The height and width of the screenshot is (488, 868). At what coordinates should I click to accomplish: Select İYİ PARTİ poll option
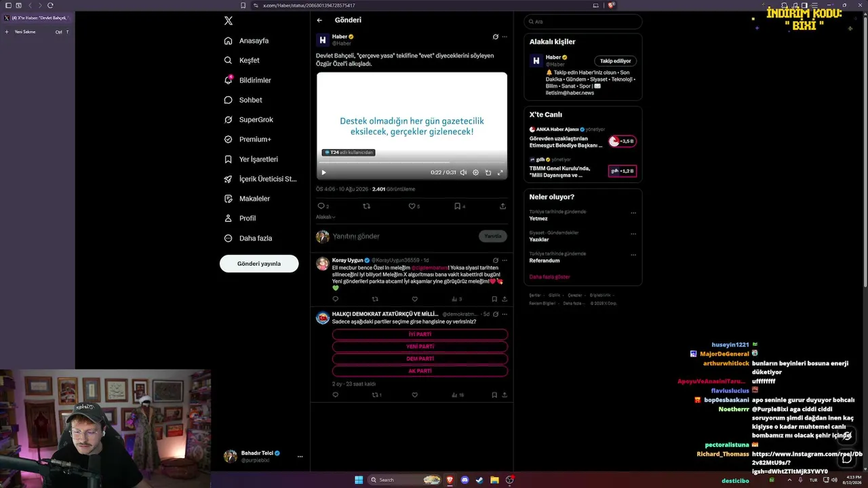[420, 335]
